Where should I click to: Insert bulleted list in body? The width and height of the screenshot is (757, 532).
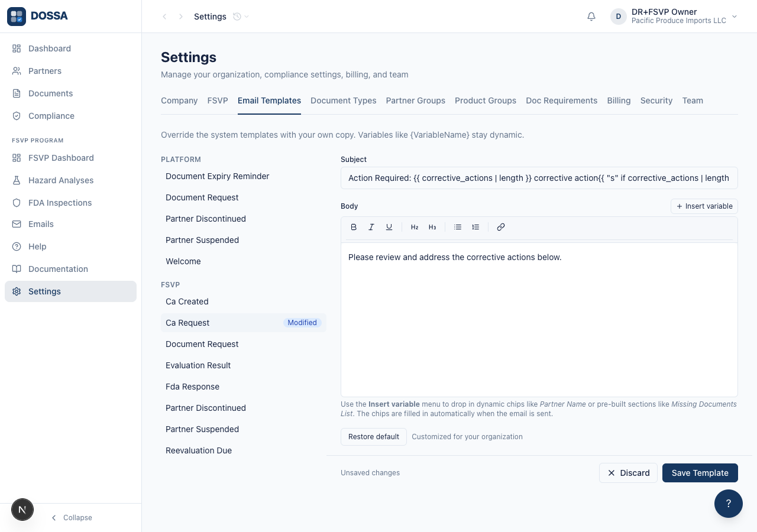(x=458, y=227)
